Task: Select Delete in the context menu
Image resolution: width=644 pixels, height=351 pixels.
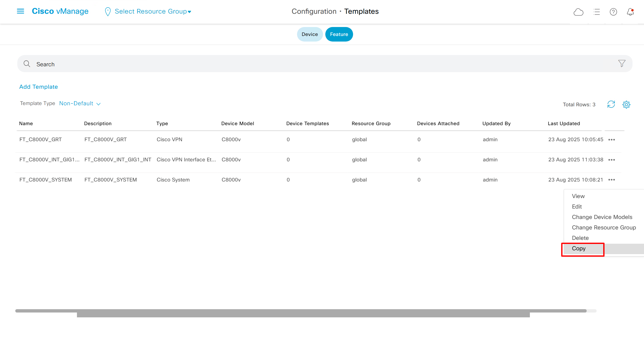Action: point(580,238)
